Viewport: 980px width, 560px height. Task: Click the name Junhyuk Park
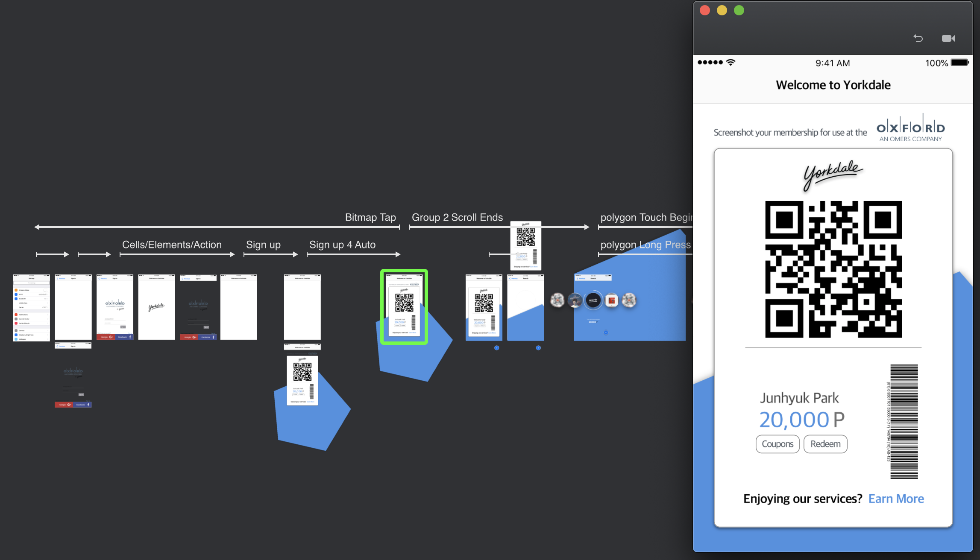click(x=799, y=398)
